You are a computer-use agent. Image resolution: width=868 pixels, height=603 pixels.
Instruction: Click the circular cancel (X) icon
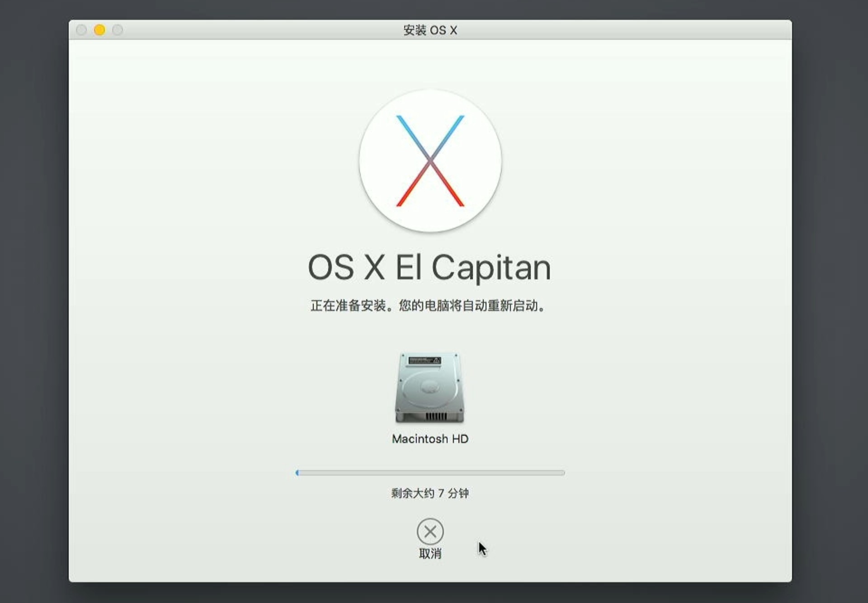(429, 532)
